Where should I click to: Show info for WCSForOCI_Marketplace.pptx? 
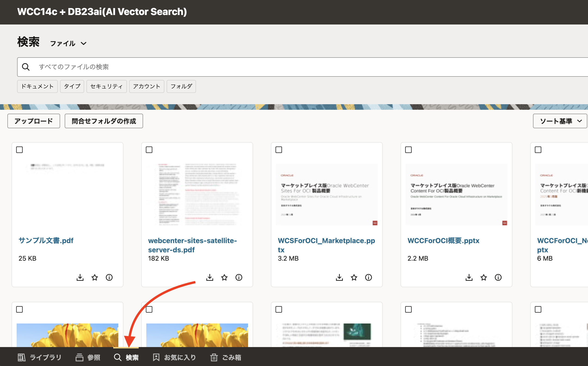[368, 278]
